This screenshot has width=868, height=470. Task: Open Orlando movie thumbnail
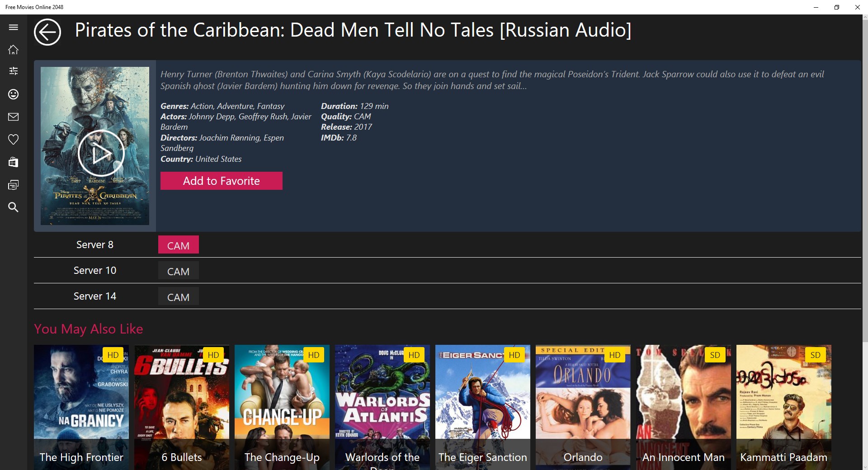(583, 408)
